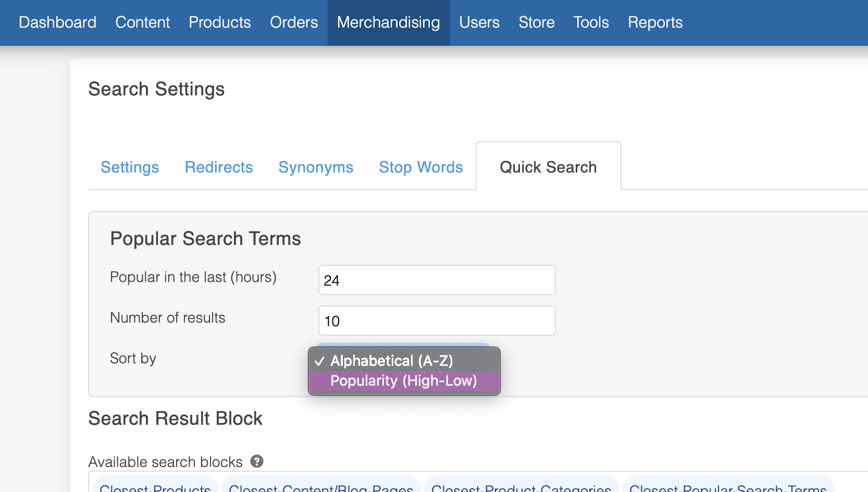Go to the Products menu
868x492 pixels.
pos(219,22)
